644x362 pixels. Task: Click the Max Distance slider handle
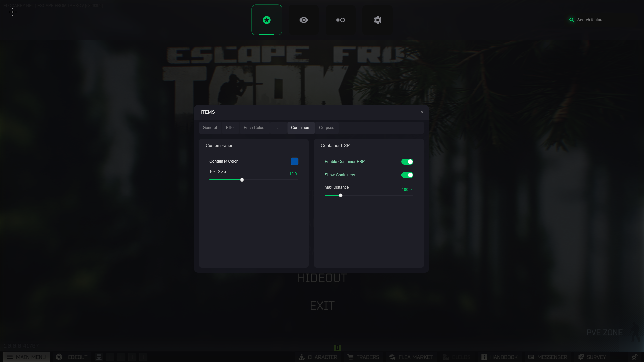pos(341,195)
